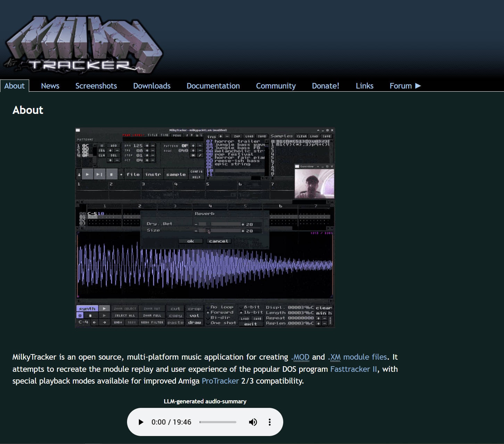Screen dimensions: 504x444
Task: Play the LLM-generated audio summary
Action: [x=141, y=422]
